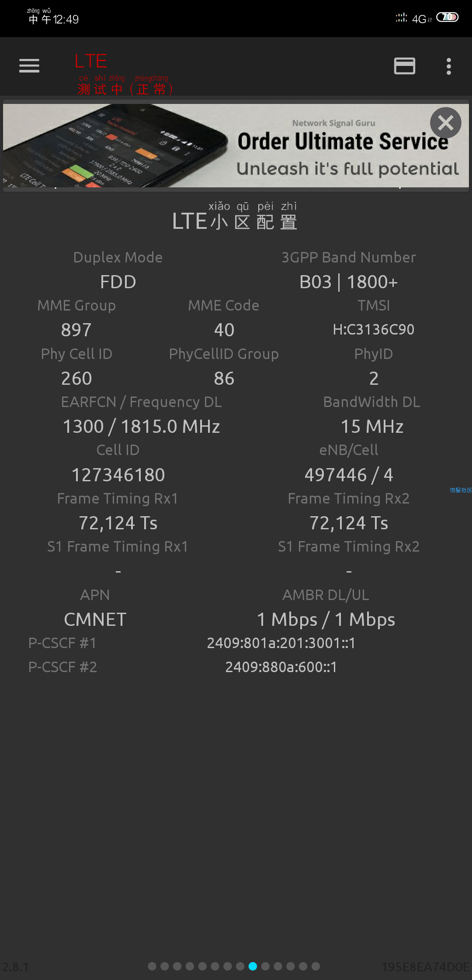Select the first page indicator dot
Viewport: 472px width, 980px height.
click(152, 966)
